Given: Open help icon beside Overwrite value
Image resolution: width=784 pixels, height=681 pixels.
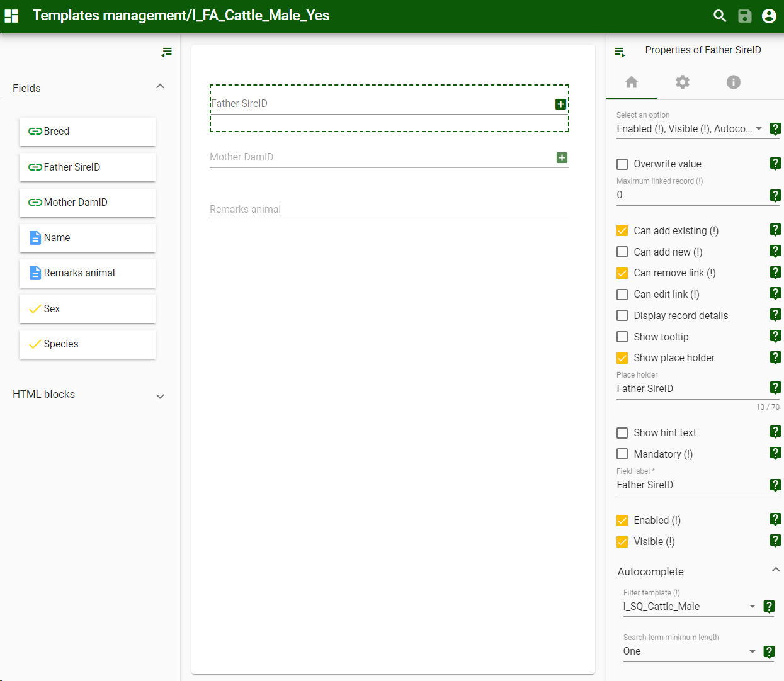Looking at the screenshot, I should coord(775,164).
